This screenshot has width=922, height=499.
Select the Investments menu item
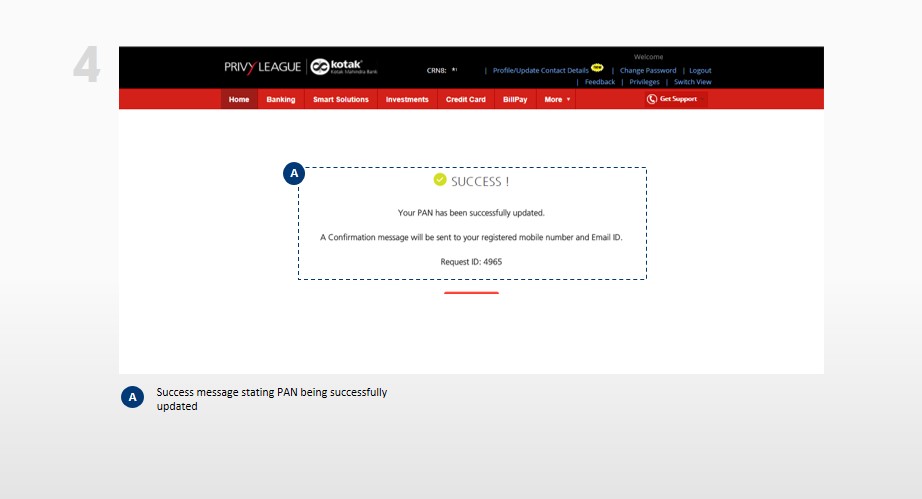pos(407,99)
